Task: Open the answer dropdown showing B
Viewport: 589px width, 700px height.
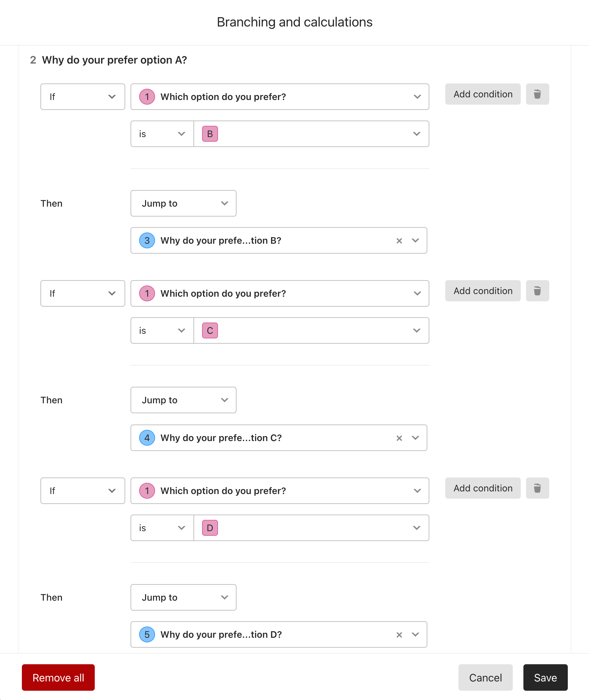Action: (x=311, y=134)
